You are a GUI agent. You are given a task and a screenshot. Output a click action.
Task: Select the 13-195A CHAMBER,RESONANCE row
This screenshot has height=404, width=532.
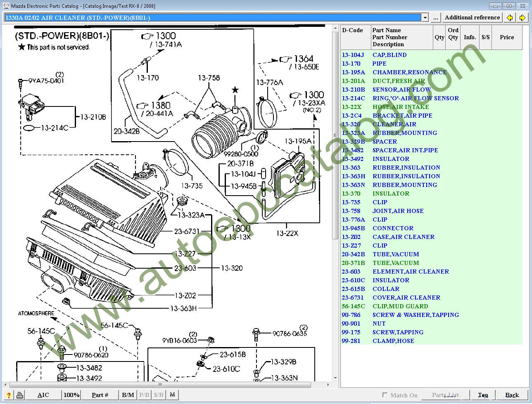pyautogui.click(x=432, y=72)
